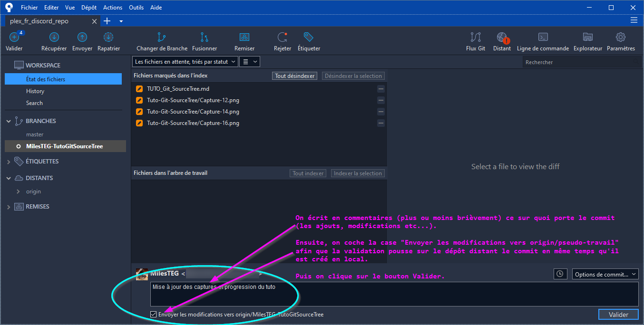Click the Fusionner merge icon

(x=205, y=38)
